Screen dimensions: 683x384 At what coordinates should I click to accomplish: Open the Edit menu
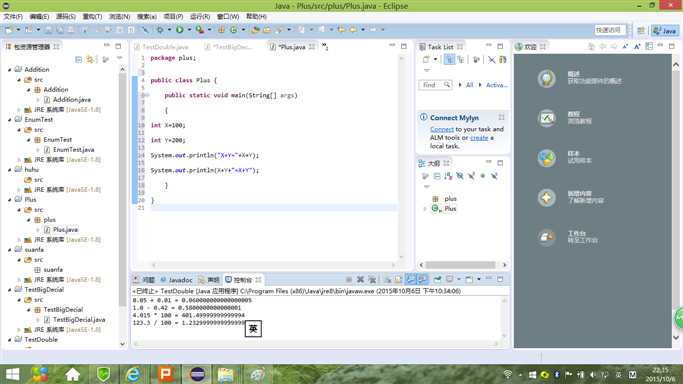39,17
